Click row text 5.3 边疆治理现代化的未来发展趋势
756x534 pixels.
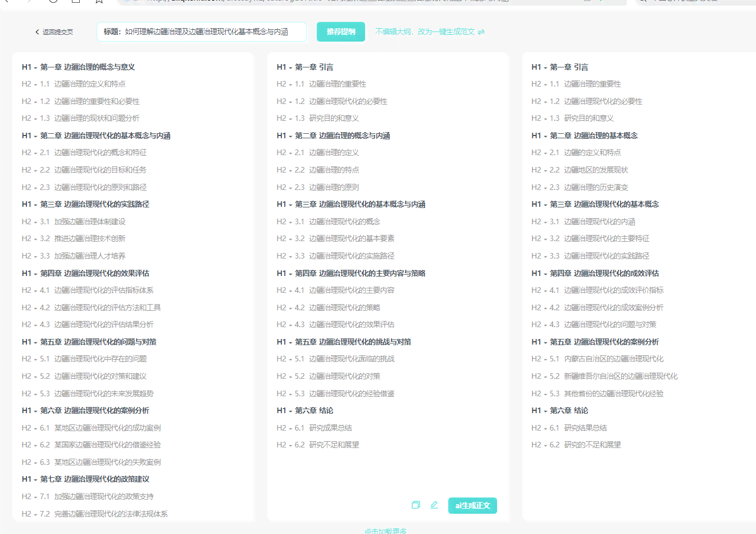coord(97,393)
